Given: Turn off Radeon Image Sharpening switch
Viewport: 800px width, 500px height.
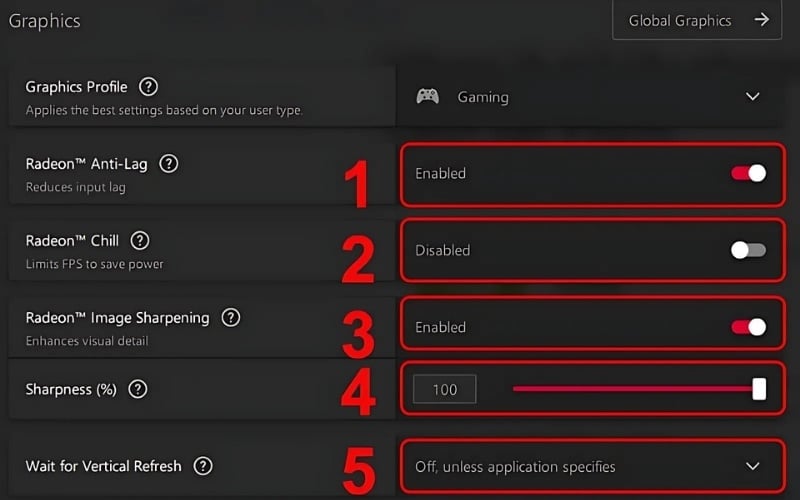Looking at the screenshot, I should coord(748,327).
